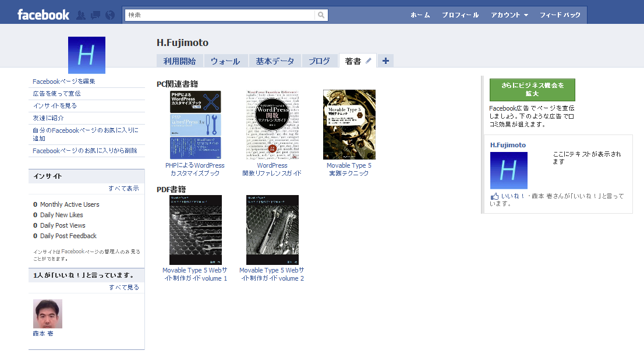644x361 pixels.
Task: Switch to the ウォール tab
Action: [225, 61]
